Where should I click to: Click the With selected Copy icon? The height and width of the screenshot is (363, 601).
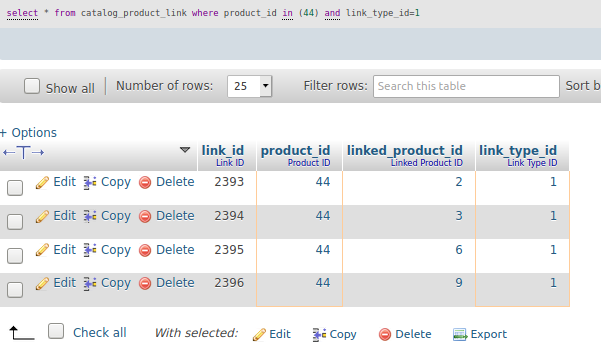pos(319,335)
